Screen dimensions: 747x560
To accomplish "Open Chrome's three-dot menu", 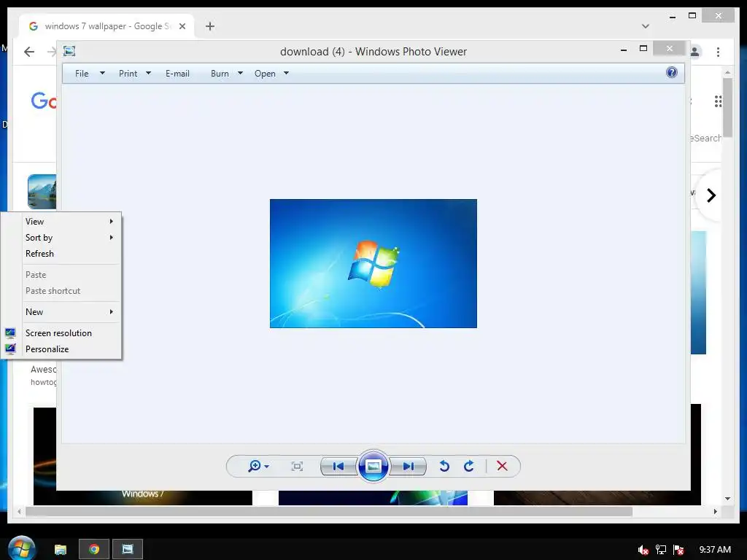I will coord(718,52).
